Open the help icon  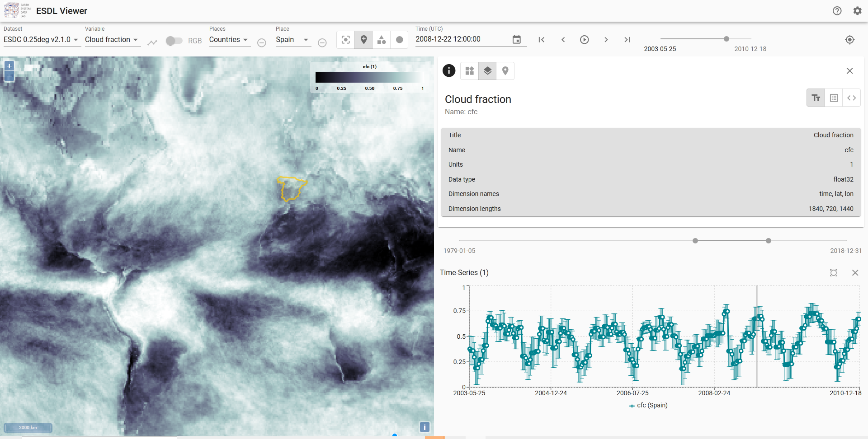(837, 11)
